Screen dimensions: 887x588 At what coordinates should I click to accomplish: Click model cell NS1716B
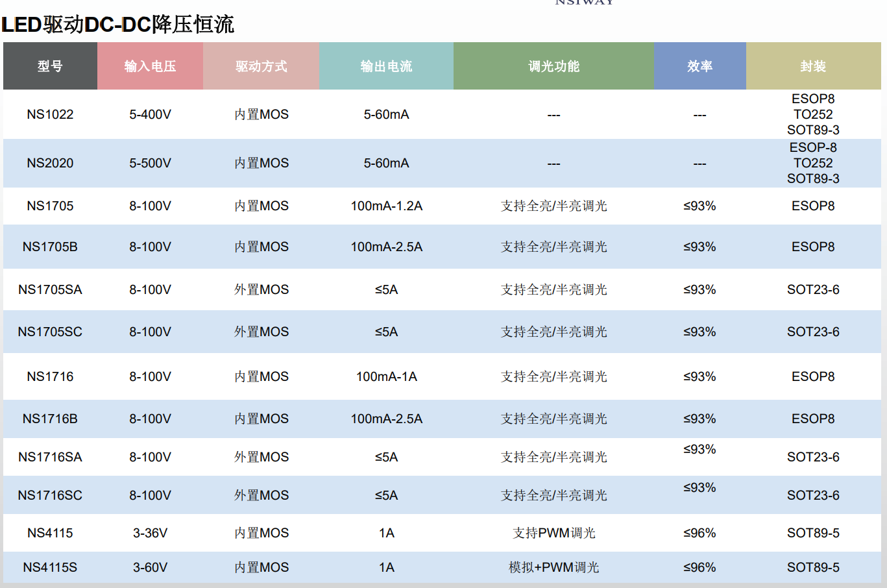point(50,419)
